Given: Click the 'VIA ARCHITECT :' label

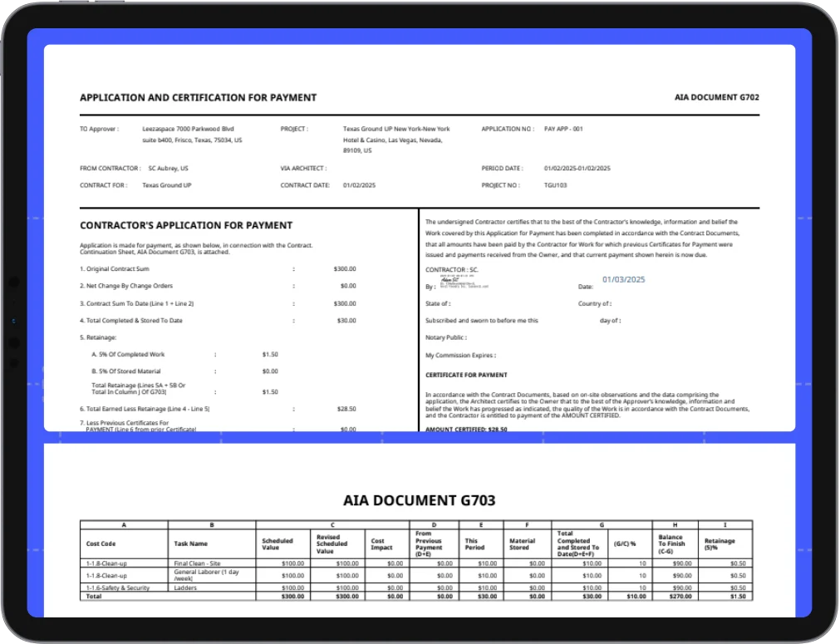Looking at the screenshot, I should click(x=303, y=168).
